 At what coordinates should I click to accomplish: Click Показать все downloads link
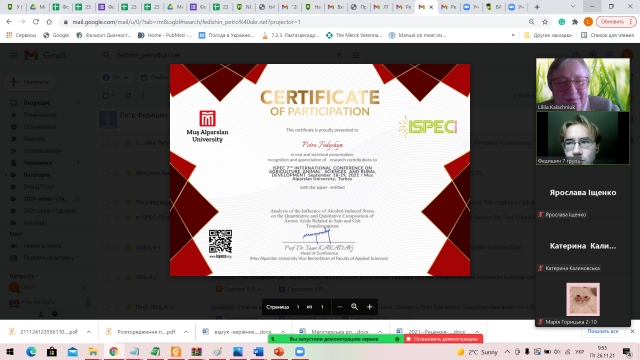(602, 331)
